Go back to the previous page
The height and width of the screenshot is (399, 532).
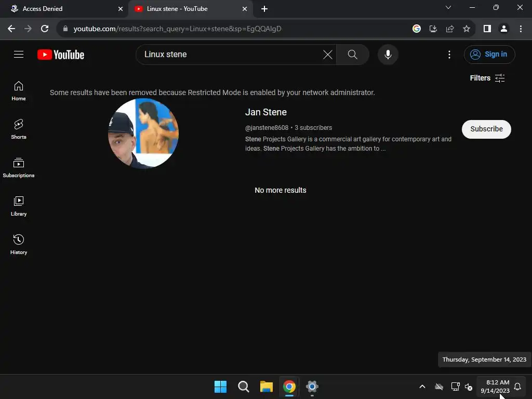11,29
